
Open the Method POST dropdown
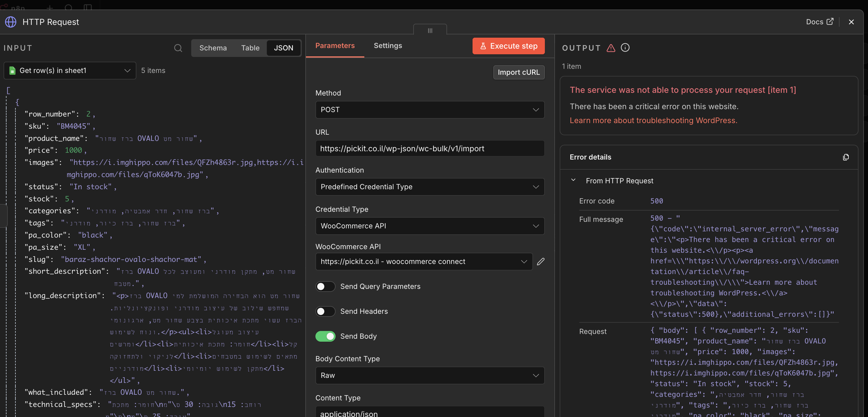point(430,110)
